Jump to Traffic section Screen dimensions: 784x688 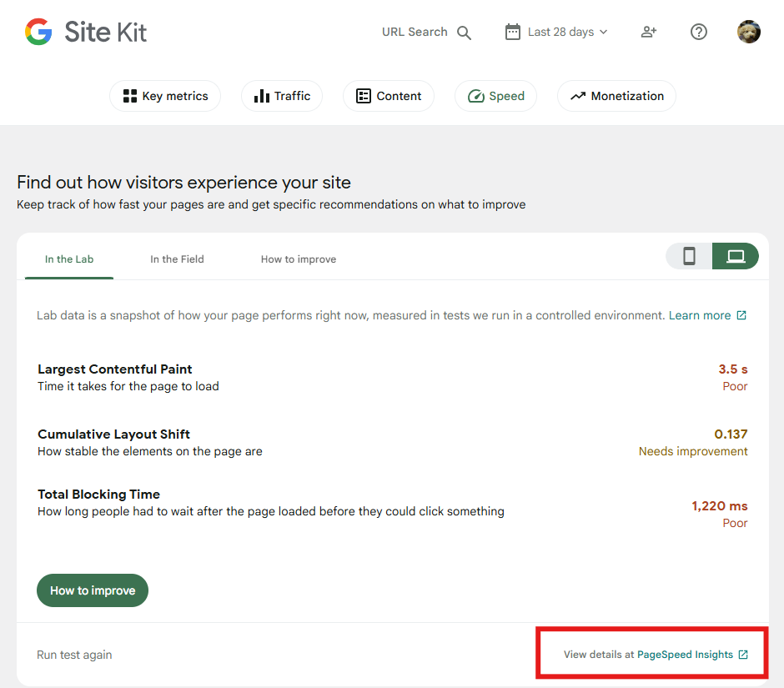[x=282, y=96]
